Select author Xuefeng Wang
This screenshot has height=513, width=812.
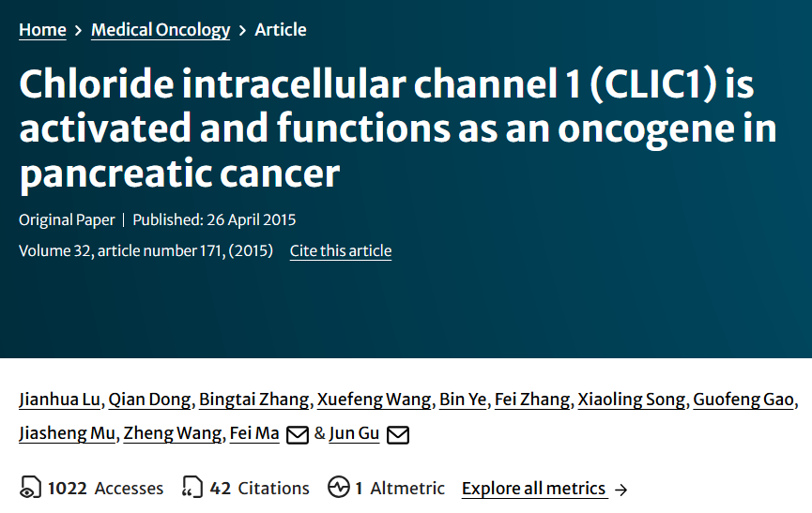tap(374, 400)
